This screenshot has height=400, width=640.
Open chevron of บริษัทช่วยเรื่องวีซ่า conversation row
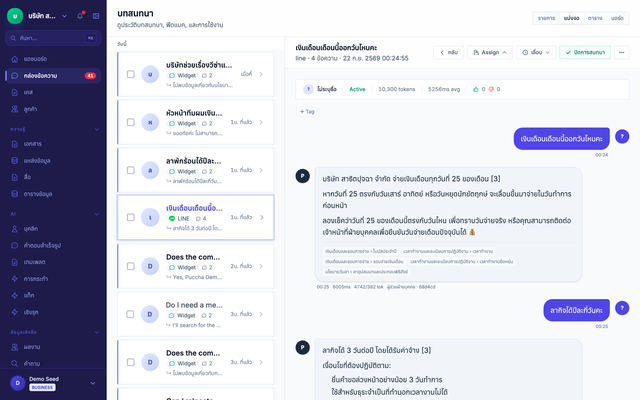(x=261, y=74)
